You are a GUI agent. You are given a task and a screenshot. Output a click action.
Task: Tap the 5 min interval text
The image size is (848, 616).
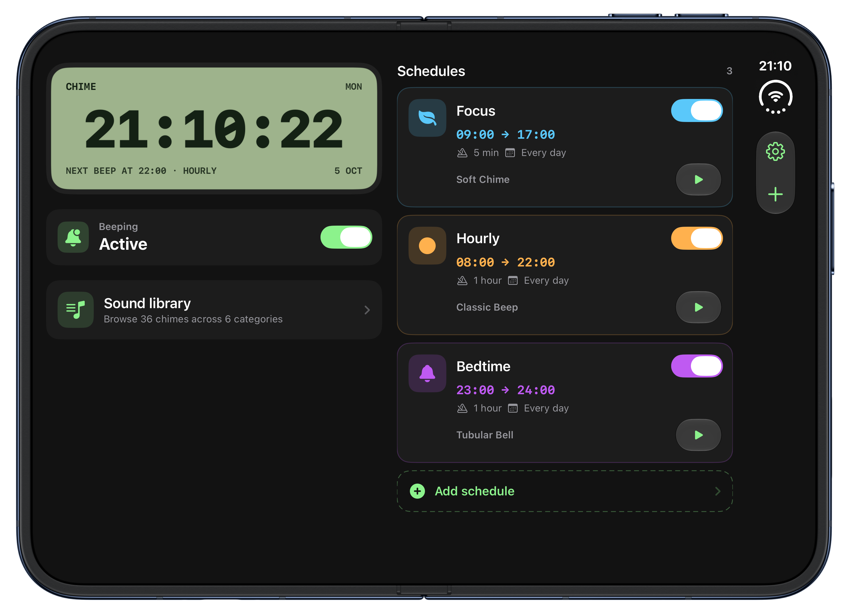(x=486, y=153)
